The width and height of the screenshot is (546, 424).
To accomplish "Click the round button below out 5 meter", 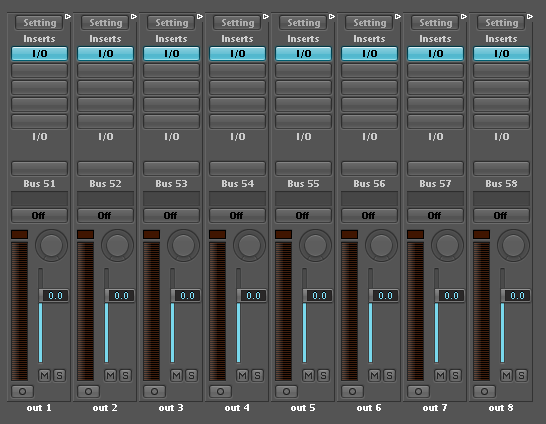I will tap(287, 392).
